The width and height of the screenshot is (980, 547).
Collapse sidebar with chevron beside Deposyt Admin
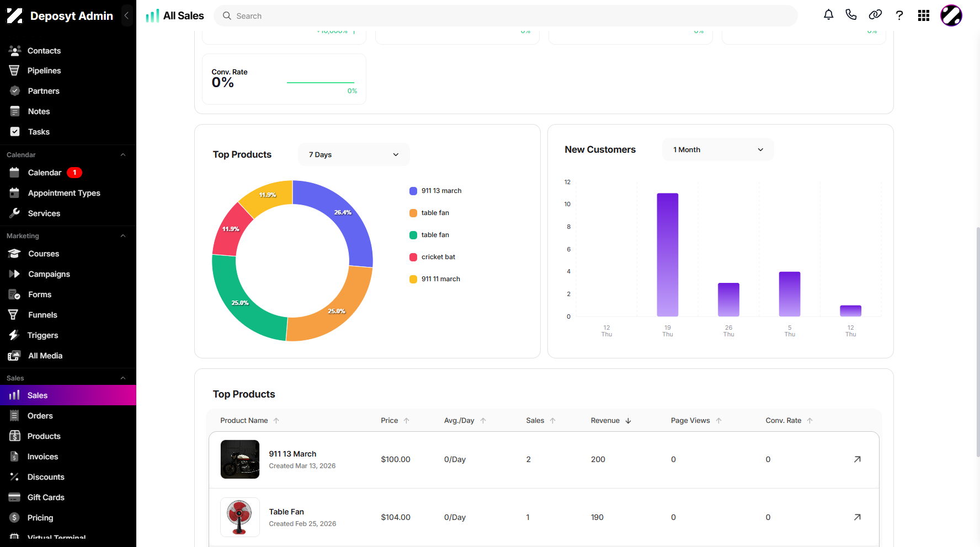pyautogui.click(x=126, y=15)
